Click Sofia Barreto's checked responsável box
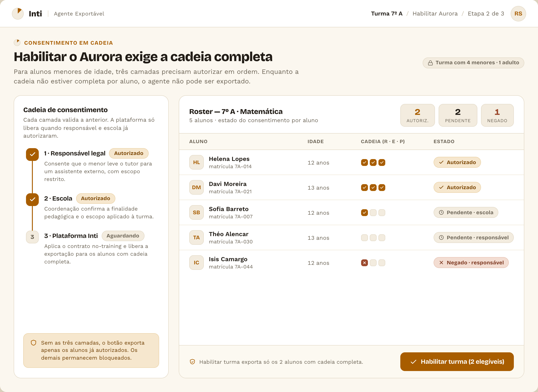 click(364, 213)
